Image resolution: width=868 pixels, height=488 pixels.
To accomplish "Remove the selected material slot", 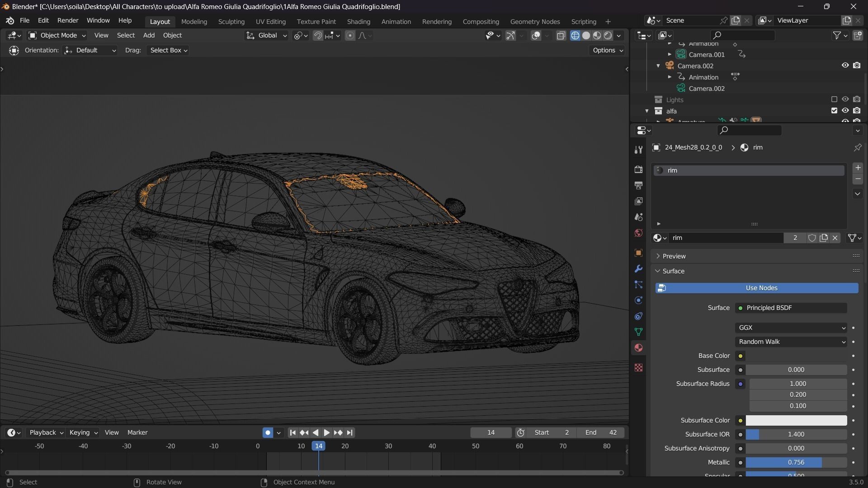I will tap(858, 179).
